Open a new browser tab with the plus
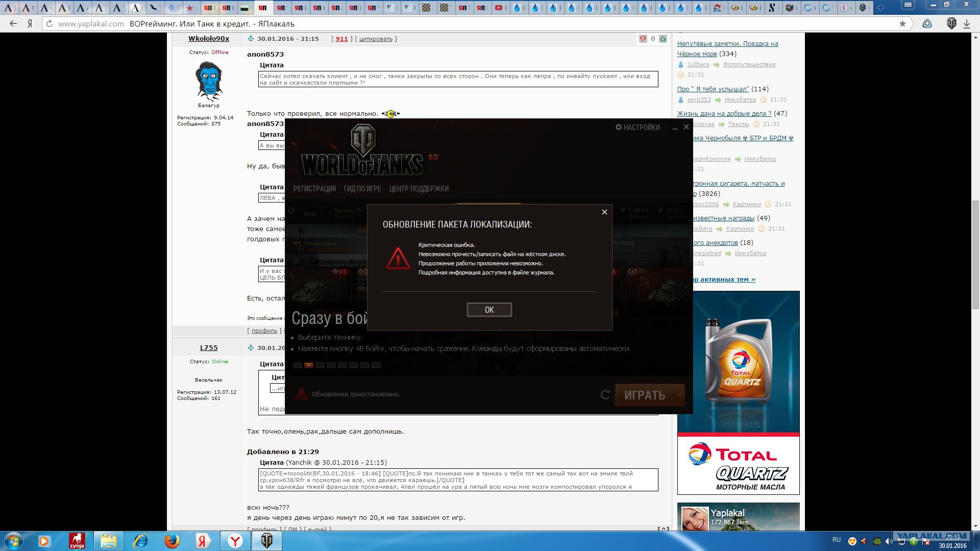Viewport: 980px width, 551px height. click(880, 8)
